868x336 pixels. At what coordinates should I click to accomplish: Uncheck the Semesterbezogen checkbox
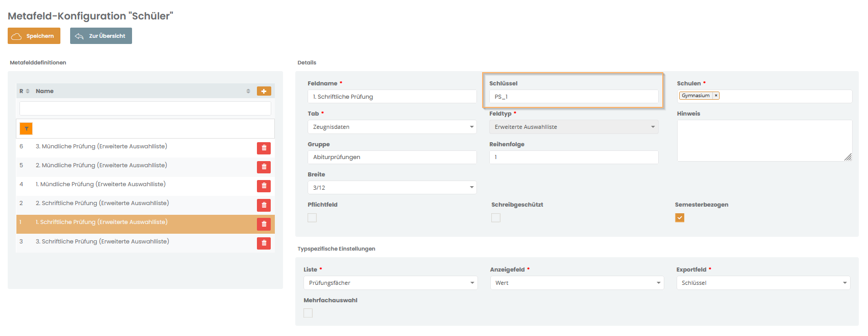tap(680, 218)
